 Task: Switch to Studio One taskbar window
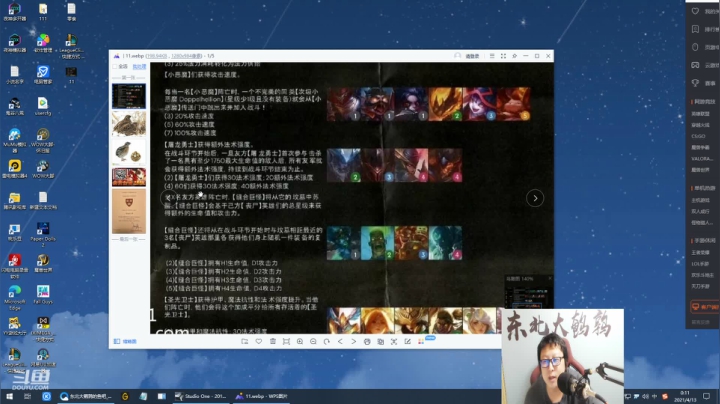(201, 396)
